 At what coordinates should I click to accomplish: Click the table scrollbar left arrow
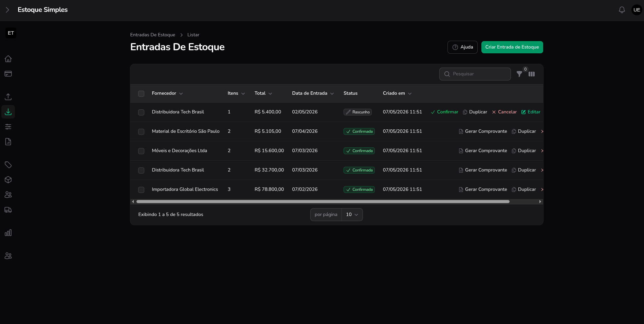point(133,202)
